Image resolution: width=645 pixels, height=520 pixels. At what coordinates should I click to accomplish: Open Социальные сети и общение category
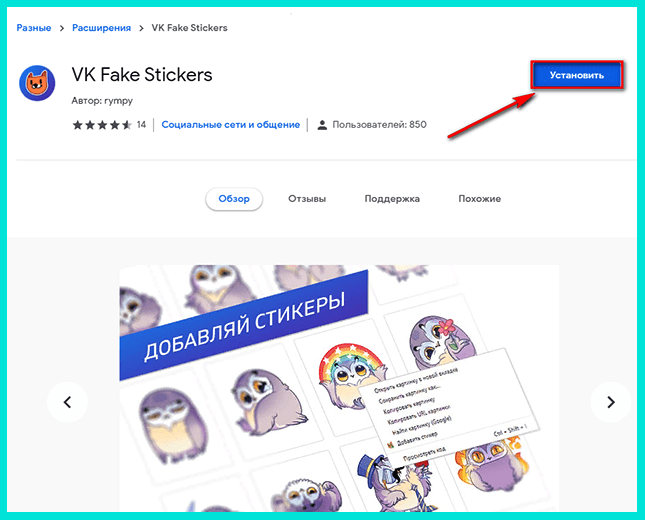[x=230, y=125]
